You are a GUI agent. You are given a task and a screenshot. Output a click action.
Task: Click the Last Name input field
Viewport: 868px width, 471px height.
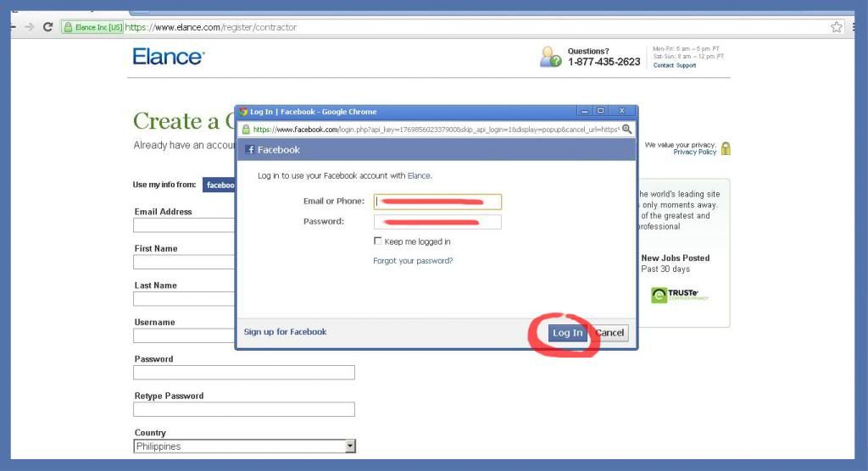point(184,299)
